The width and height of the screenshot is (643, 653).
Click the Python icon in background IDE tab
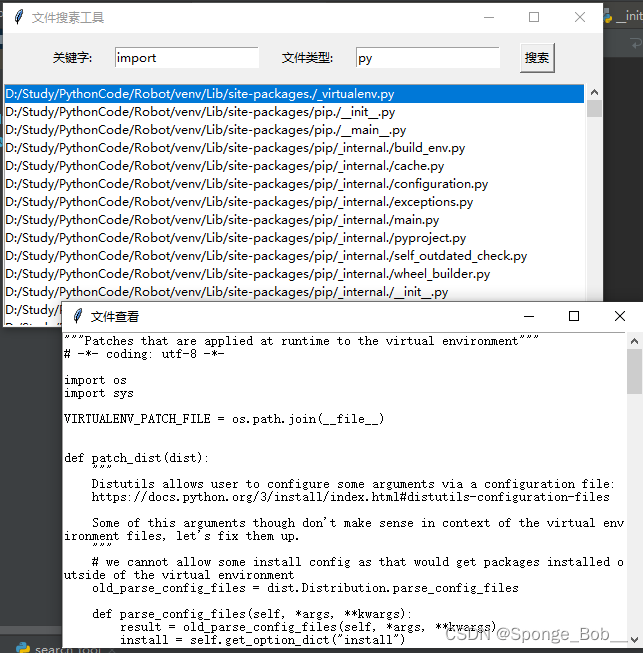click(x=607, y=16)
